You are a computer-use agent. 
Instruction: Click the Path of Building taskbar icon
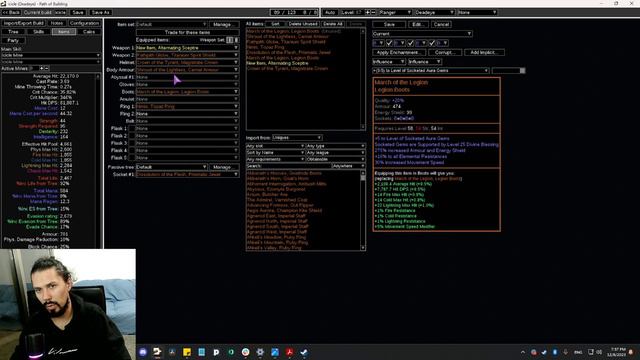[157, 352]
